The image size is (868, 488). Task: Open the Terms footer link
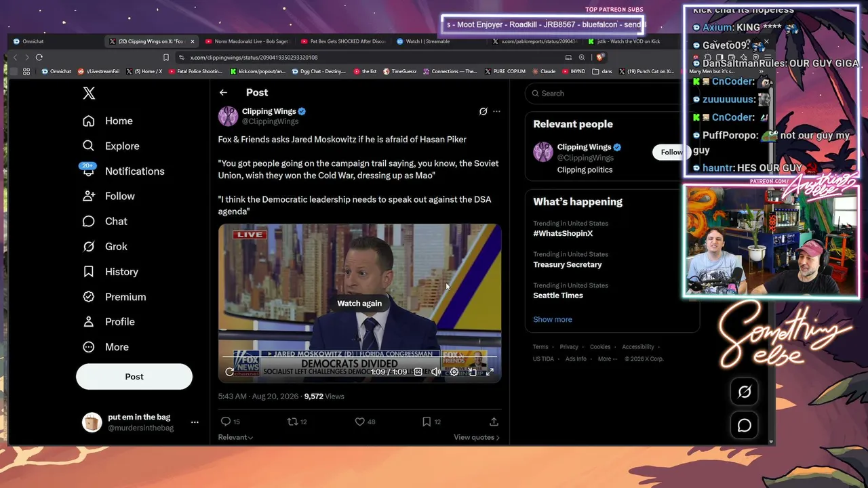coord(540,347)
